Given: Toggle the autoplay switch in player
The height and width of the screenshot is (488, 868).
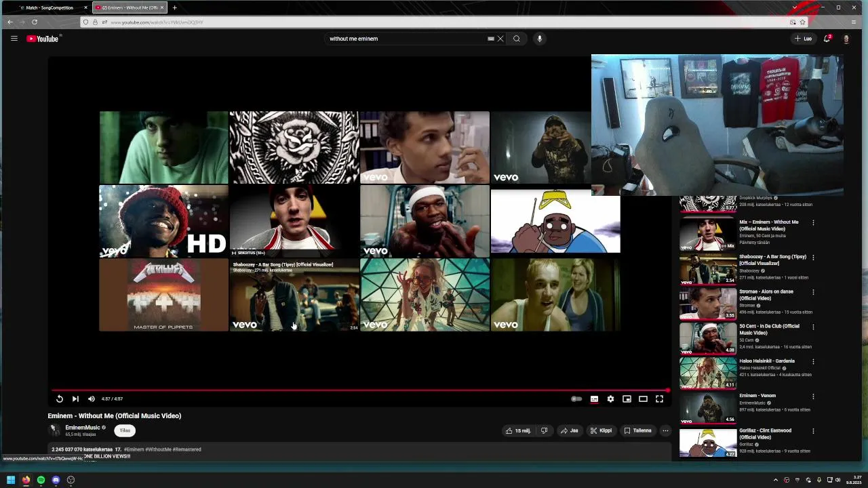Looking at the screenshot, I should click(x=576, y=399).
